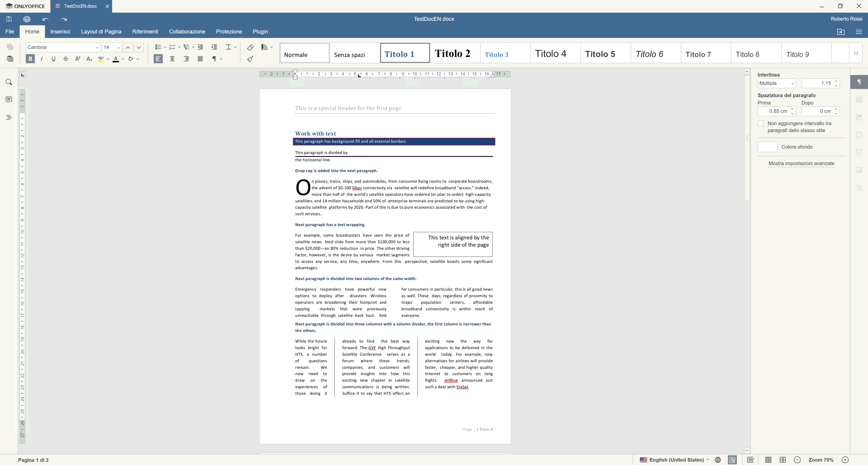Open the Layout di Pagina tab
Image resolution: width=868 pixels, height=465 pixels.
click(x=101, y=32)
